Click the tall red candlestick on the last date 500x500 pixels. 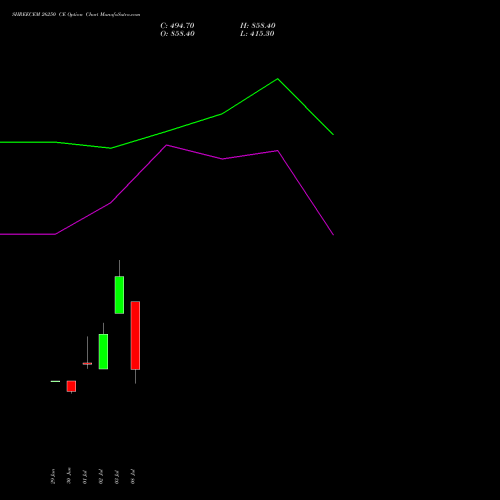pos(135,335)
